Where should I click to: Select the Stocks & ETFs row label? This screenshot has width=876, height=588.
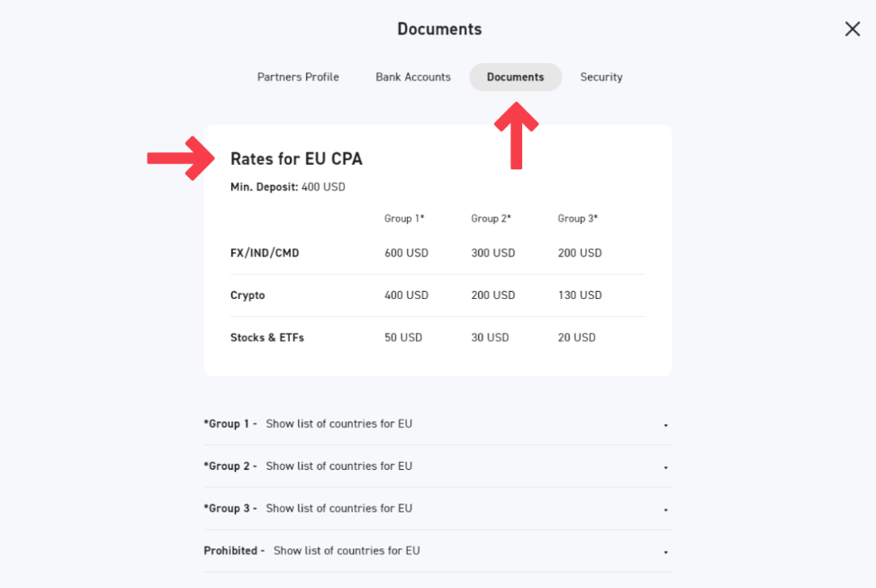(x=267, y=338)
